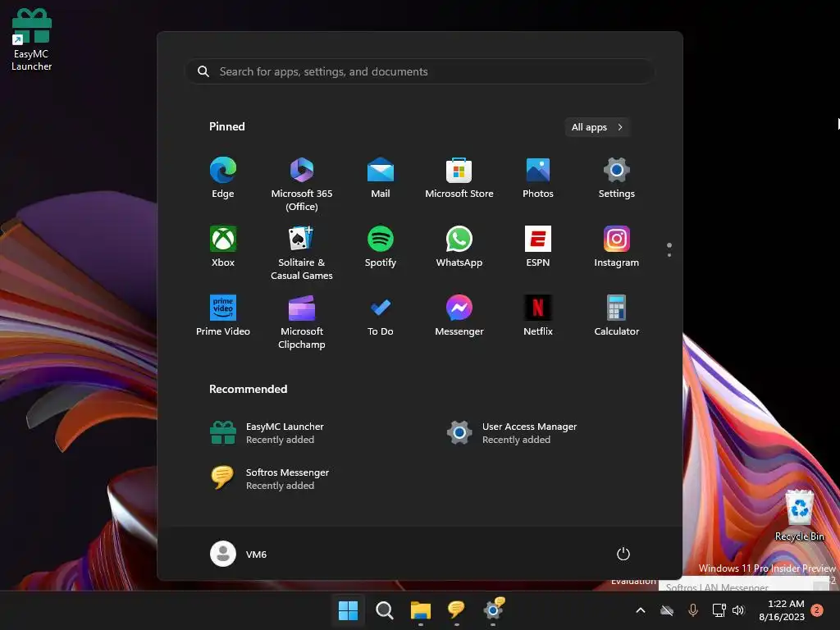Open WhatsApp pinned app
The height and width of the screenshot is (630, 840).
point(459,246)
